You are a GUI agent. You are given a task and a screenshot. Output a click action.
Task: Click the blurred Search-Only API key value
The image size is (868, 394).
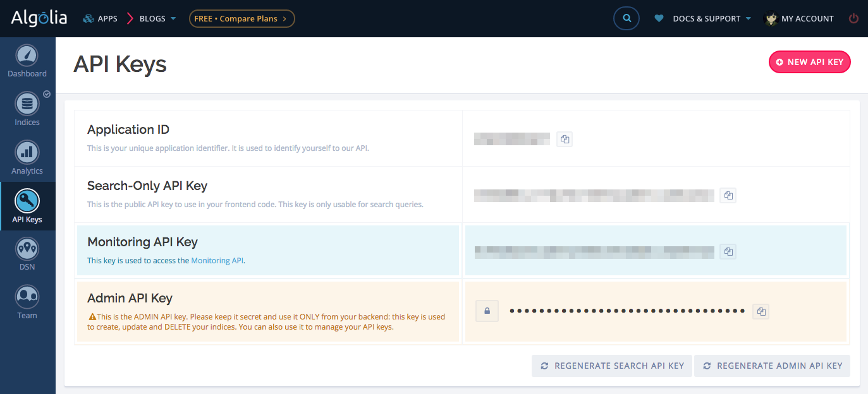pyautogui.click(x=594, y=195)
